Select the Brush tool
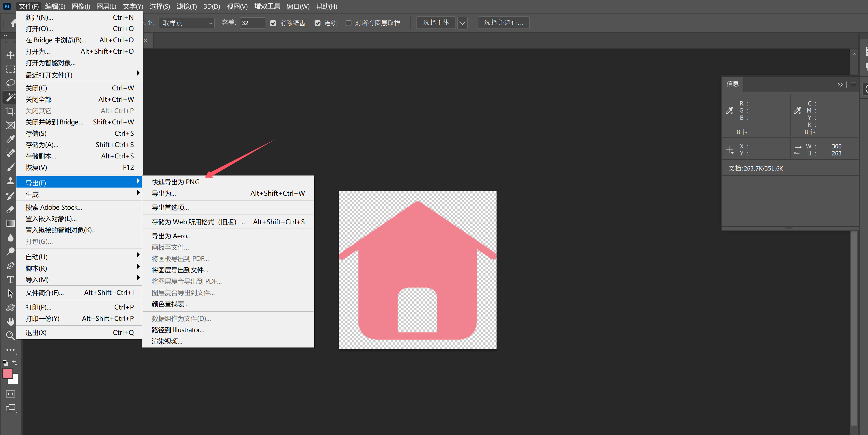 coord(11,167)
